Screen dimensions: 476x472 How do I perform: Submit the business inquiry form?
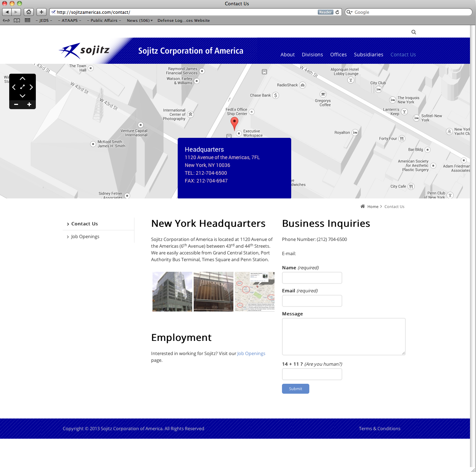[x=295, y=389]
